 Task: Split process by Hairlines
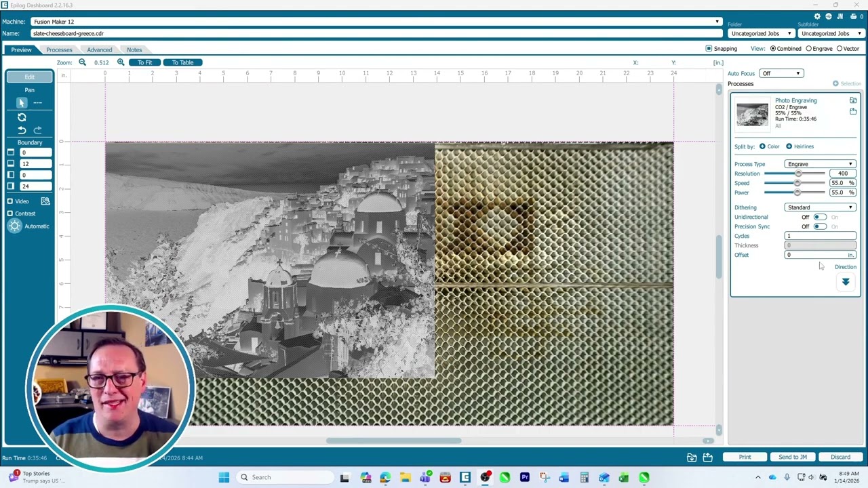pyautogui.click(x=800, y=146)
